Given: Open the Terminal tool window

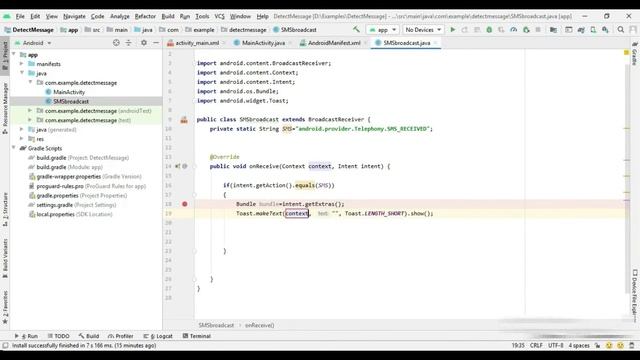Looking at the screenshot, I should point(197,336).
